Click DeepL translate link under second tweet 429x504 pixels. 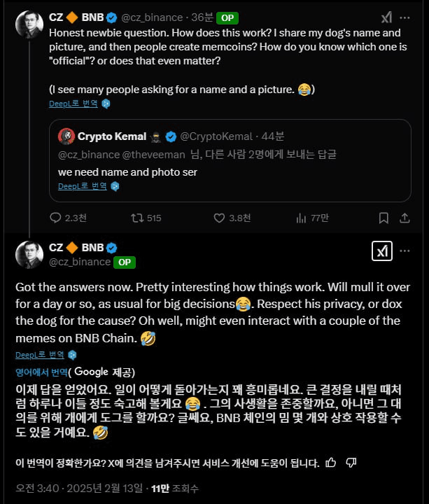(40, 355)
